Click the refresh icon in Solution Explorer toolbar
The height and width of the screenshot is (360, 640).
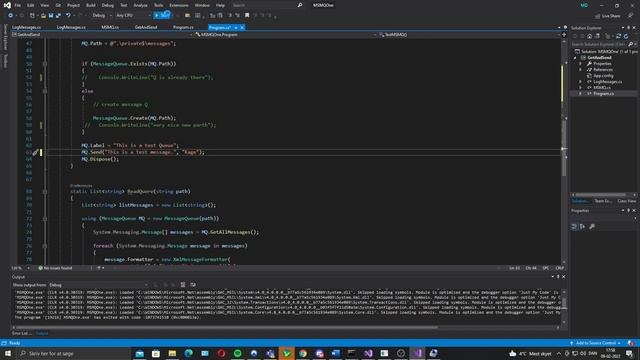tap(626, 36)
